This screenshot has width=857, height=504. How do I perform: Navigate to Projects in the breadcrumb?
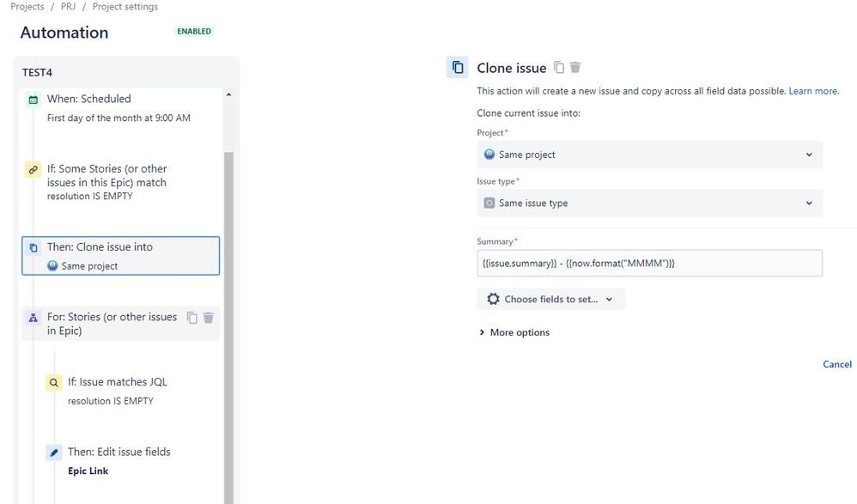pyautogui.click(x=27, y=6)
